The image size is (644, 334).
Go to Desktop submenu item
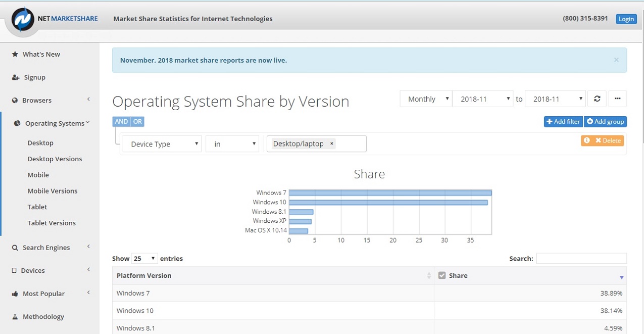coord(40,143)
